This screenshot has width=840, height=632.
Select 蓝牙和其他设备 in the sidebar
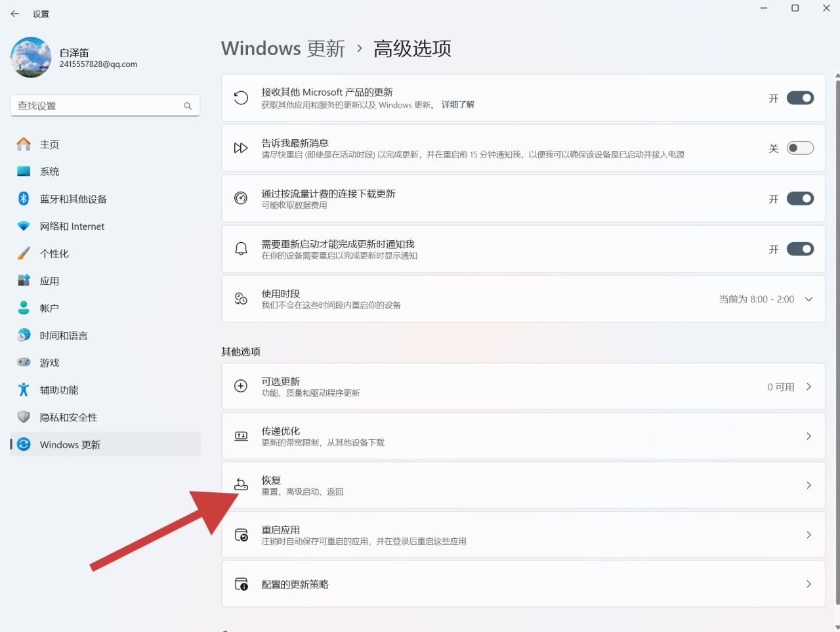tap(105, 199)
